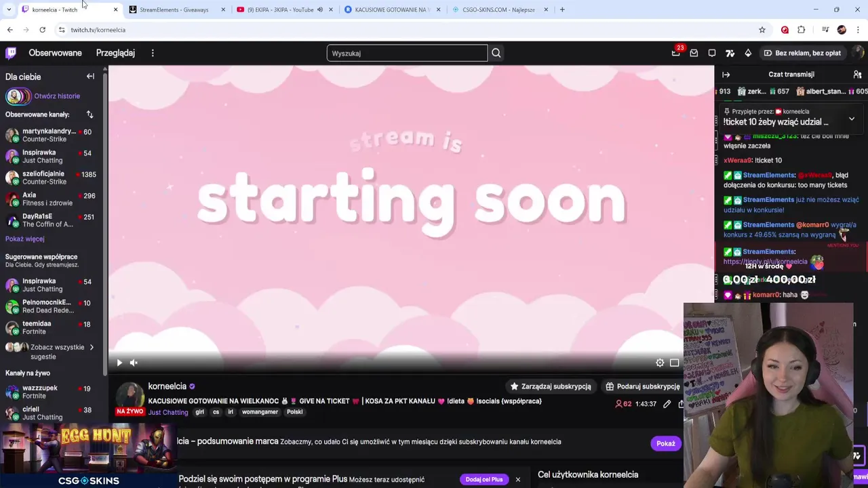This screenshot has width=868, height=488.
Task: Open the CSGO Skins Egg Hunt banner
Action: pyautogui.click(x=88, y=455)
